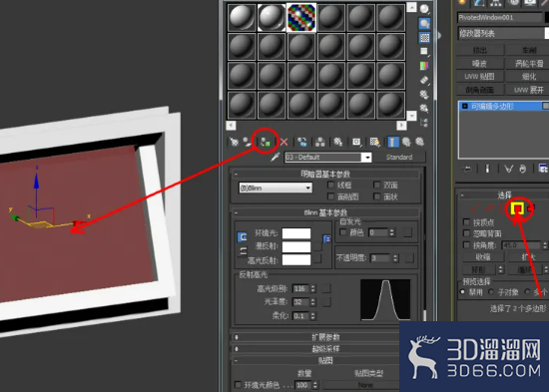Screen dimensions: 549x392
Task: Click None map button for 环境光颜色
Action: pos(365,385)
